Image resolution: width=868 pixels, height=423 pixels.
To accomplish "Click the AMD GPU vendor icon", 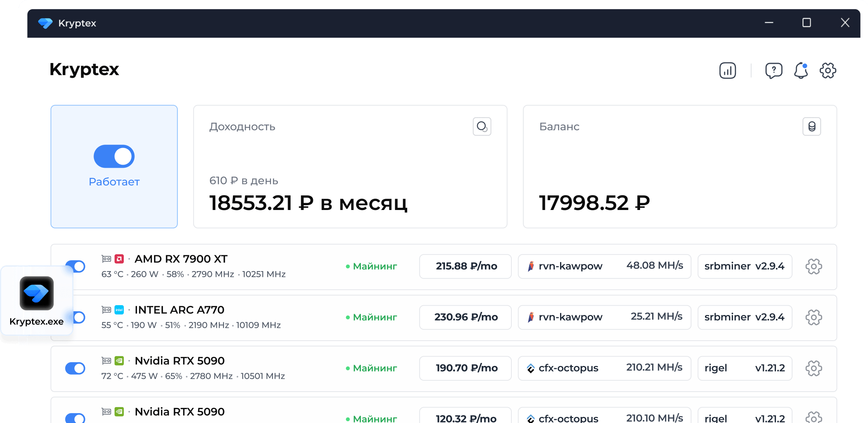I will click(119, 259).
